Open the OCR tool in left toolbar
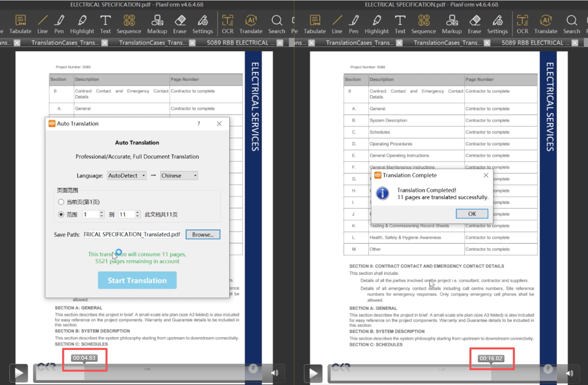The height and width of the screenshot is (385, 588). pos(227,24)
